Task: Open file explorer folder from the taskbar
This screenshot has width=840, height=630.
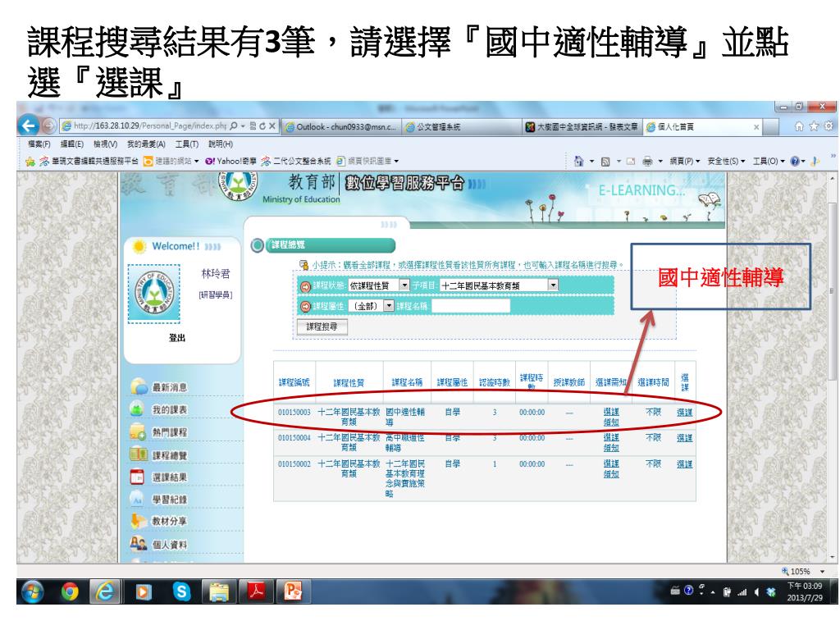Action: point(218,592)
